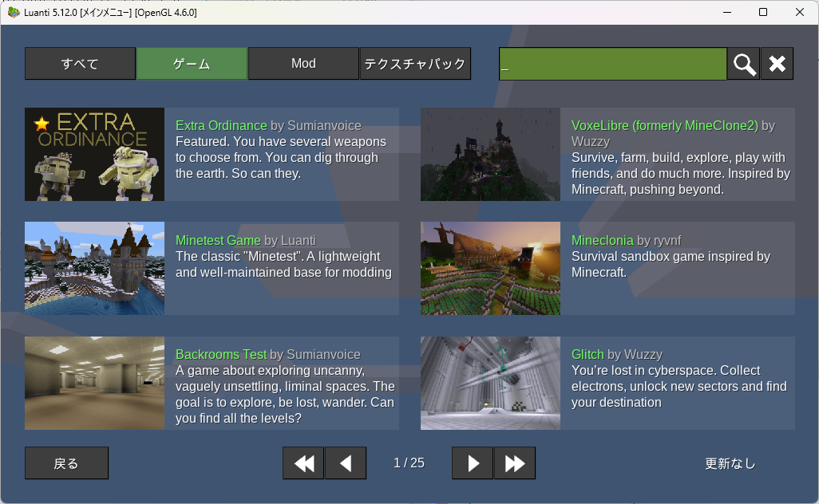Open the Extra Ordinance thumbnail
The image size is (819, 504).
point(94,155)
